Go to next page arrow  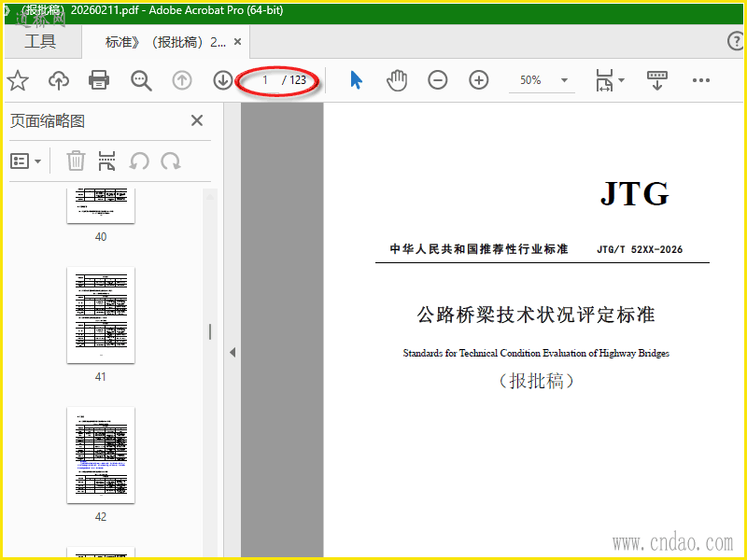point(222,80)
